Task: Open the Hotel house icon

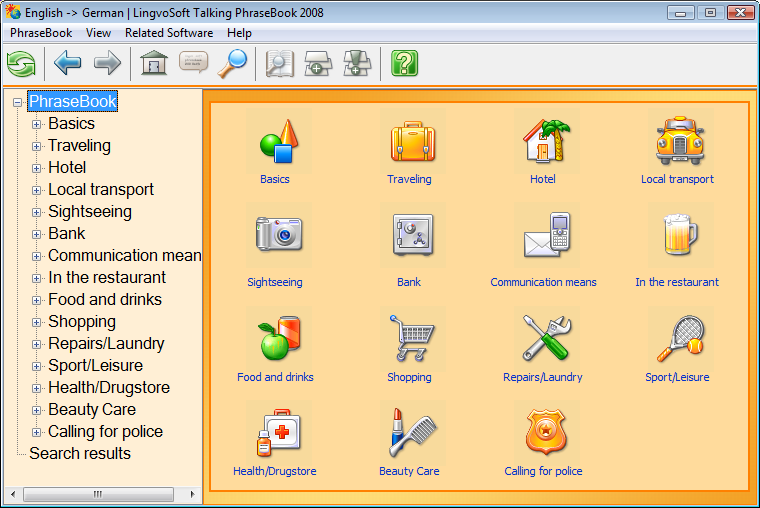Action: pyautogui.click(x=547, y=141)
